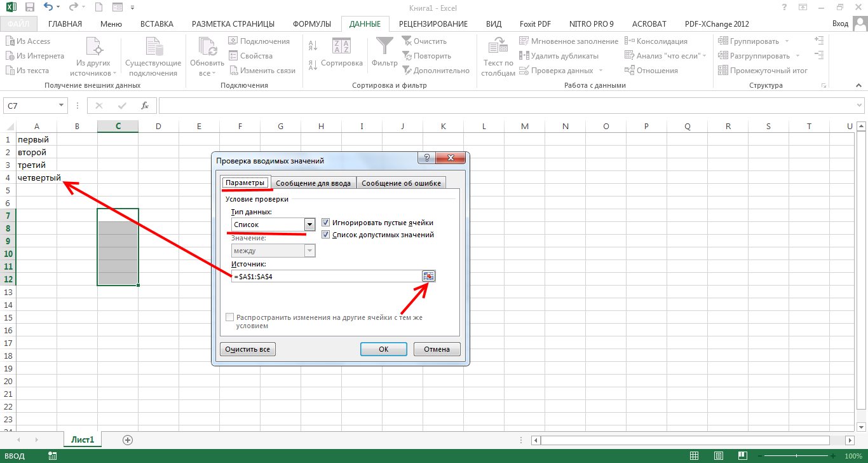Click the 'Очистить все' button

tap(247, 349)
